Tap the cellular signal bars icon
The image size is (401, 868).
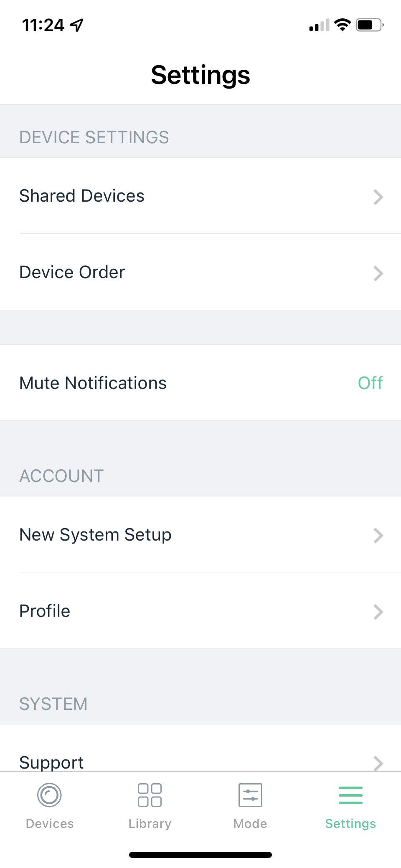[319, 25]
